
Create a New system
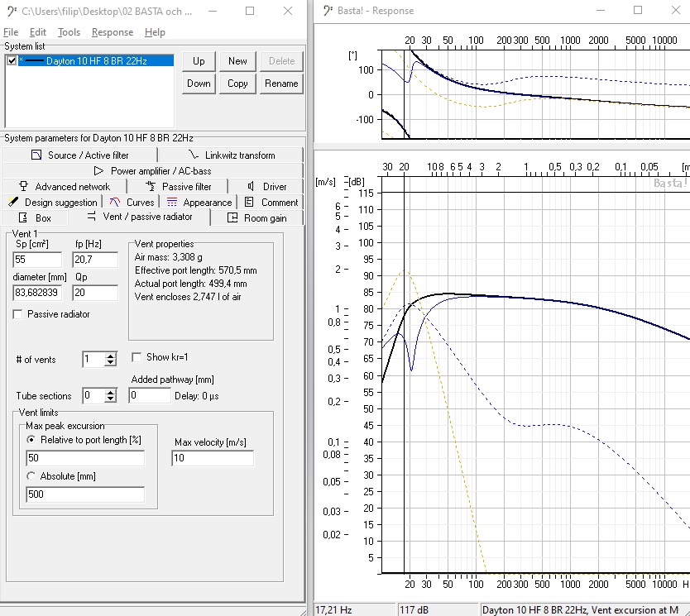237,61
